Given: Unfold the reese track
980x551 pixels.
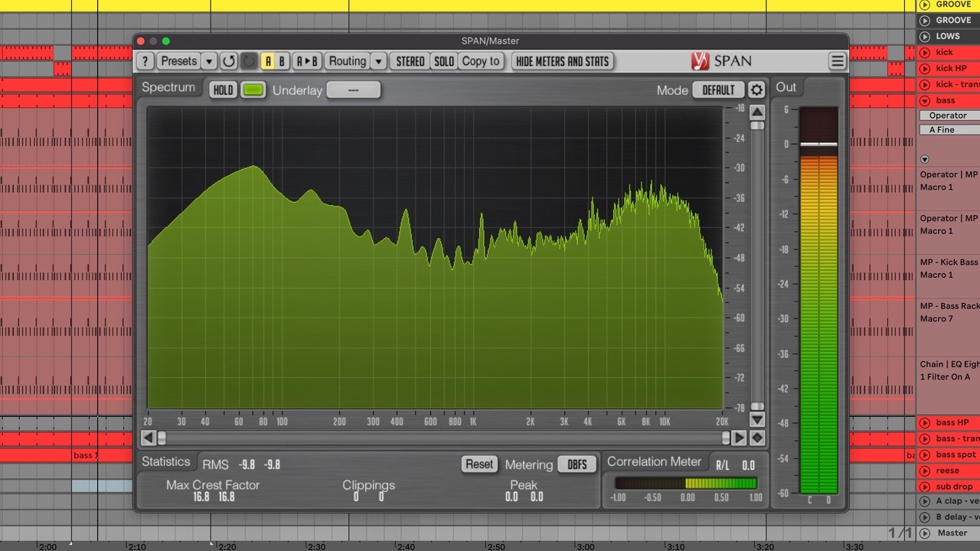Looking at the screenshot, I should click(x=925, y=471).
